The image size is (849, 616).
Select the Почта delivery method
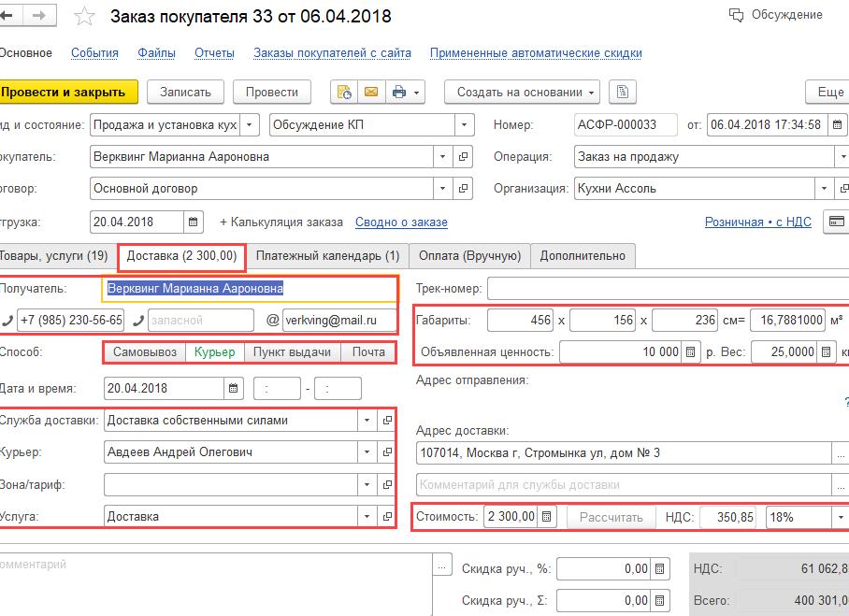click(368, 351)
